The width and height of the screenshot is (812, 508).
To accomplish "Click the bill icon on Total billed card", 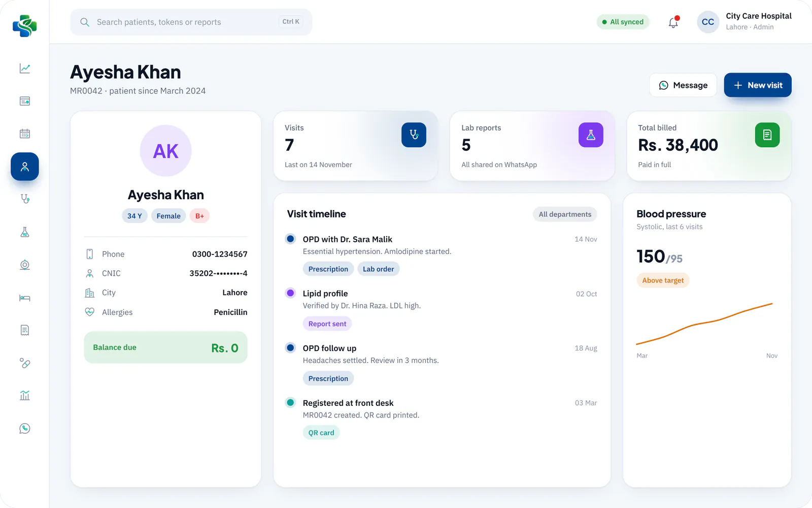I will click(767, 135).
